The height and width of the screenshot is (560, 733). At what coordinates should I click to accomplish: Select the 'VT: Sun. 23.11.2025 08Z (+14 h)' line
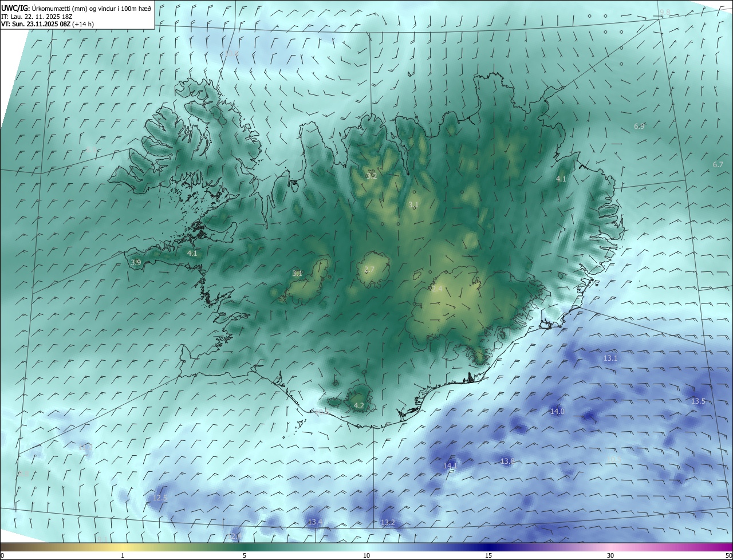click(x=48, y=24)
